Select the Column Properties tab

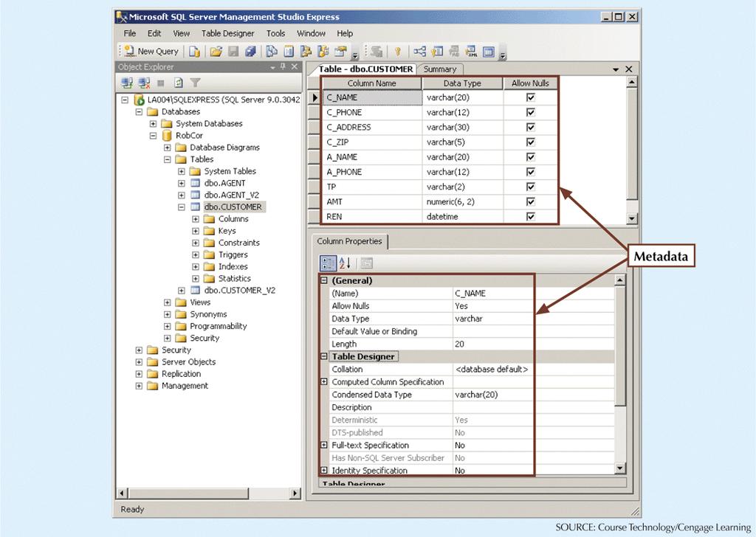click(x=349, y=241)
